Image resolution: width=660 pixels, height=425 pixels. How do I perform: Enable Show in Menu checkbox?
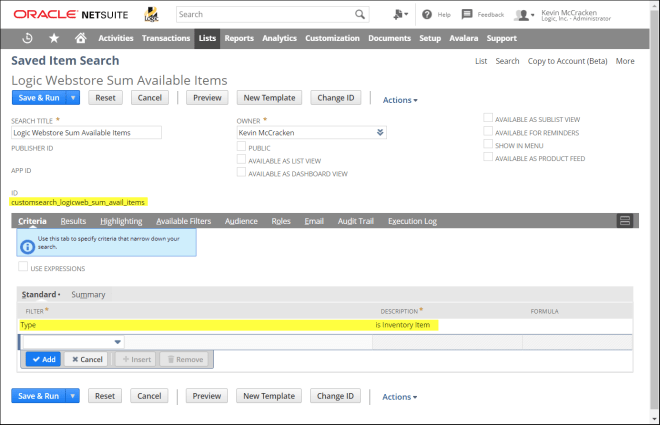(488, 144)
